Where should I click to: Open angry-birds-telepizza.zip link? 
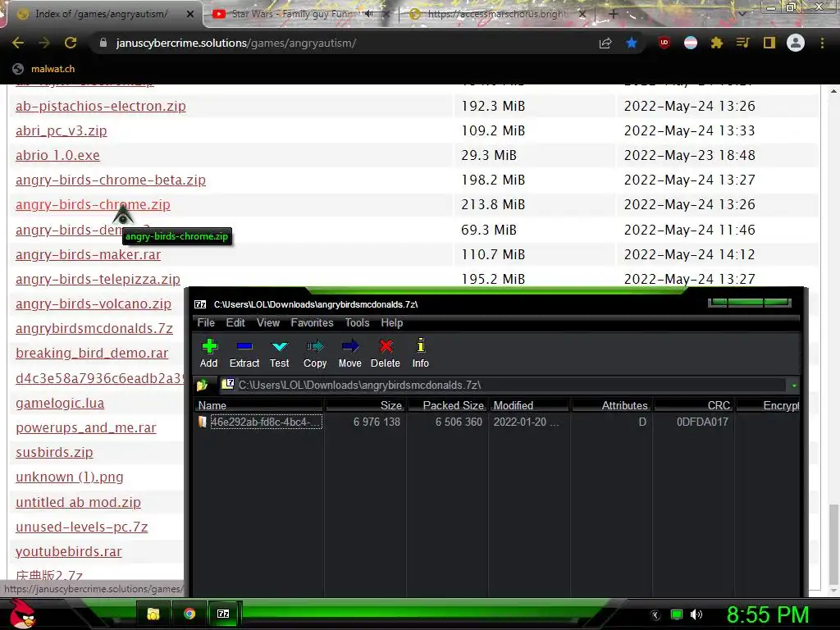98,279
